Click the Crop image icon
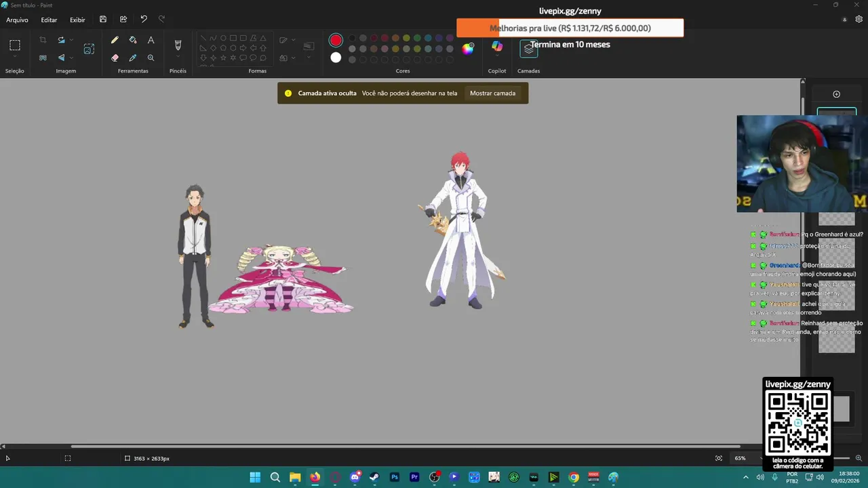This screenshot has width=868, height=488. click(x=43, y=40)
